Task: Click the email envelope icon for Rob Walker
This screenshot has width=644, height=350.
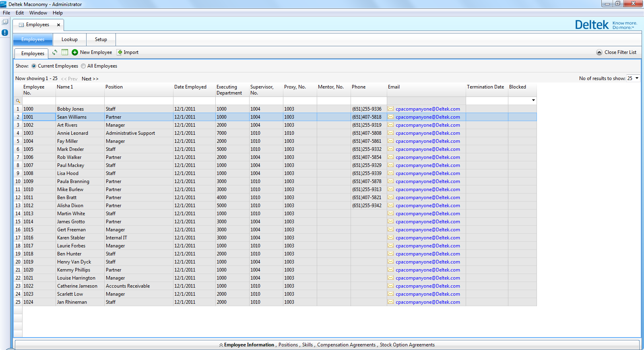Action: point(391,157)
